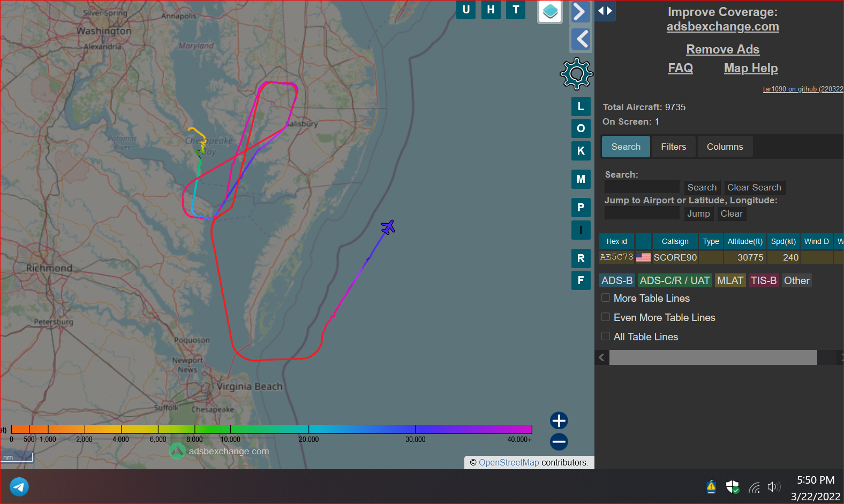Click the Clear button next to Jump
Viewport: 844px width, 504px height.
point(732,213)
